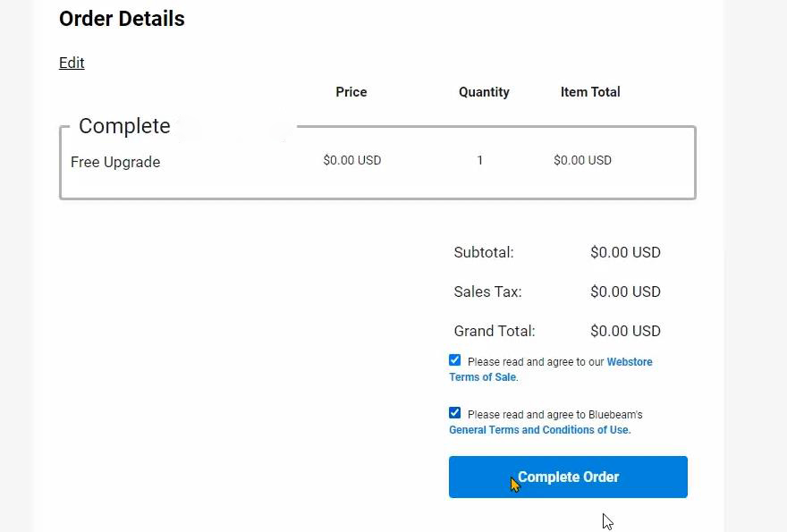Select the Sales Tax amount
The height and width of the screenshot is (532, 787).
pos(625,291)
